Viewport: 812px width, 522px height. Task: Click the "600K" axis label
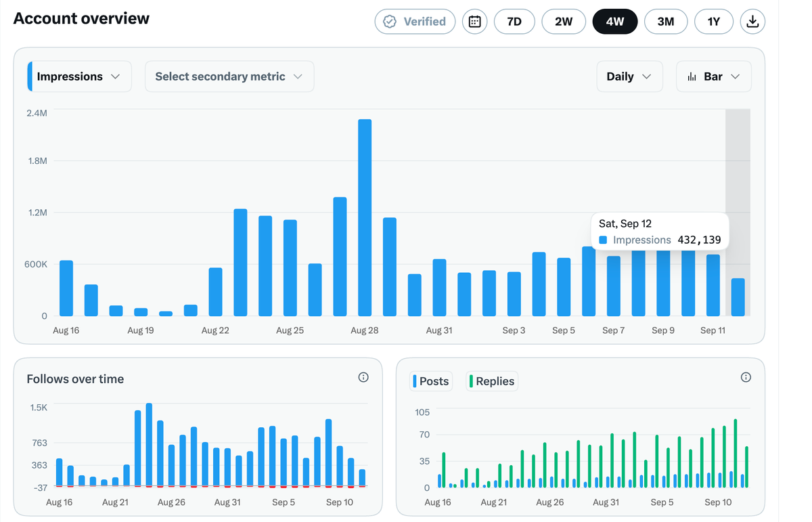click(x=37, y=264)
